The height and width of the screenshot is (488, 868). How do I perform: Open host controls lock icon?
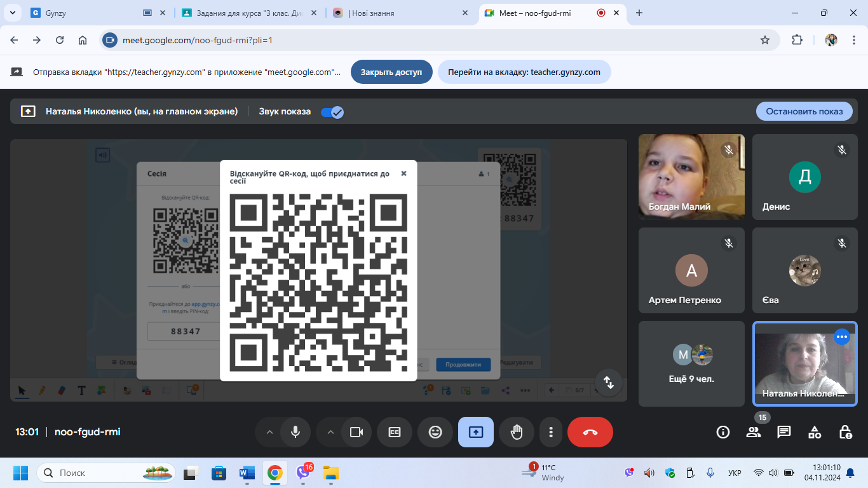[x=845, y=432]
